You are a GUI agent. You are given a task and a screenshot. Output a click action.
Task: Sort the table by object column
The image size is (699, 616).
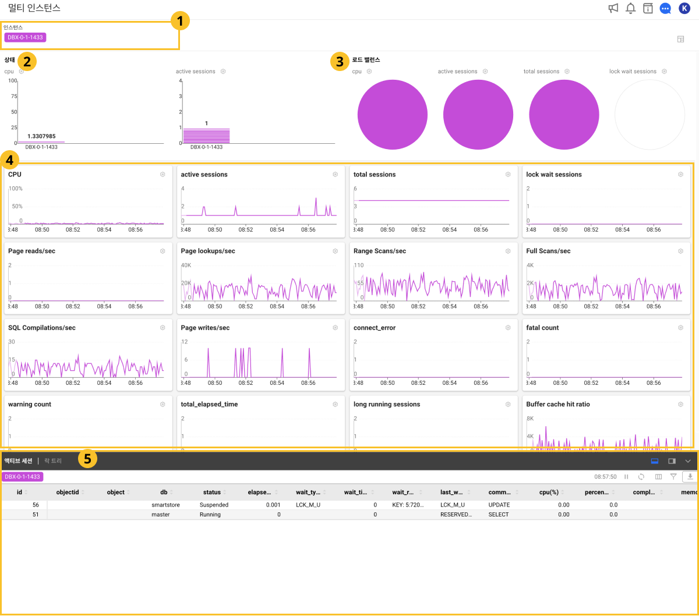click(x=118, y=492)
